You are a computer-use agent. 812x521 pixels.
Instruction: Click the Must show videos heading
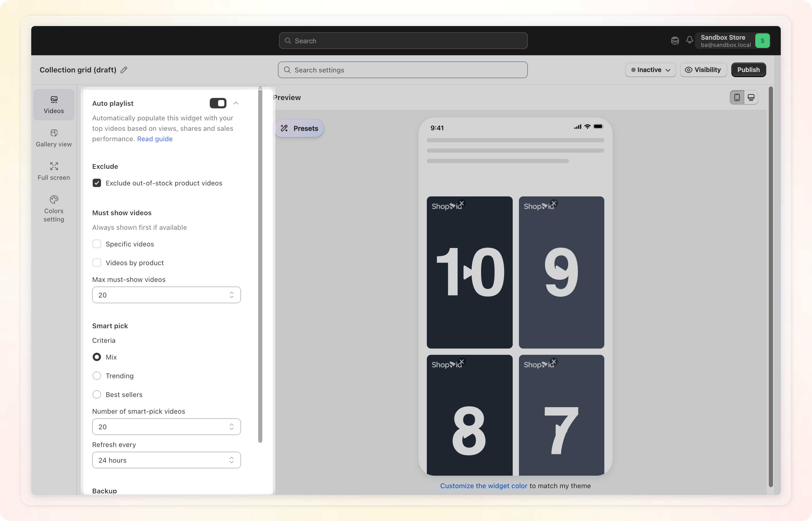pos(122,213)
